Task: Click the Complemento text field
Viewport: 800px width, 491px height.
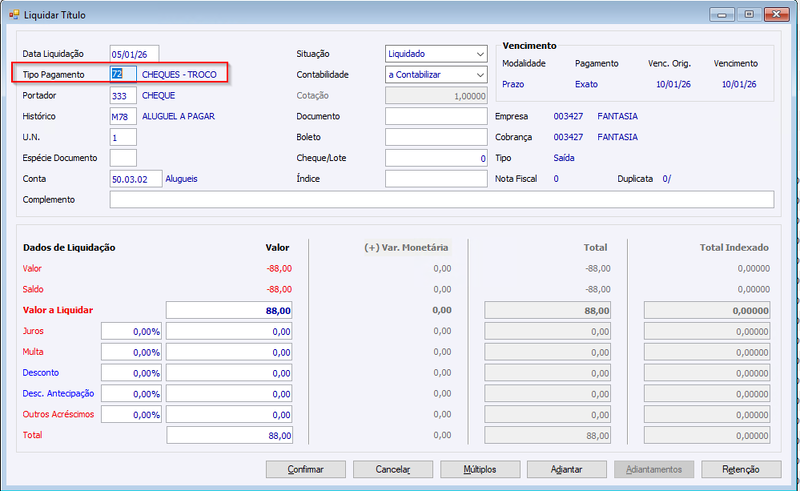Action: coord(442,200)
